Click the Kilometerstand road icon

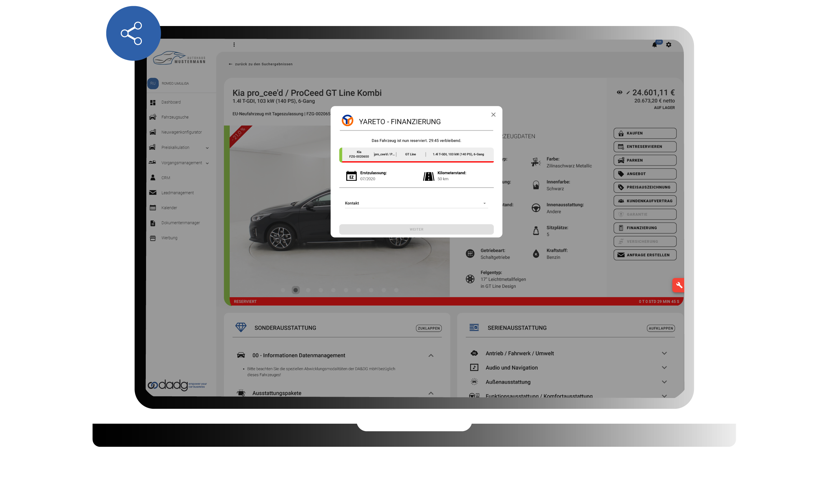(x=429, y=176)
